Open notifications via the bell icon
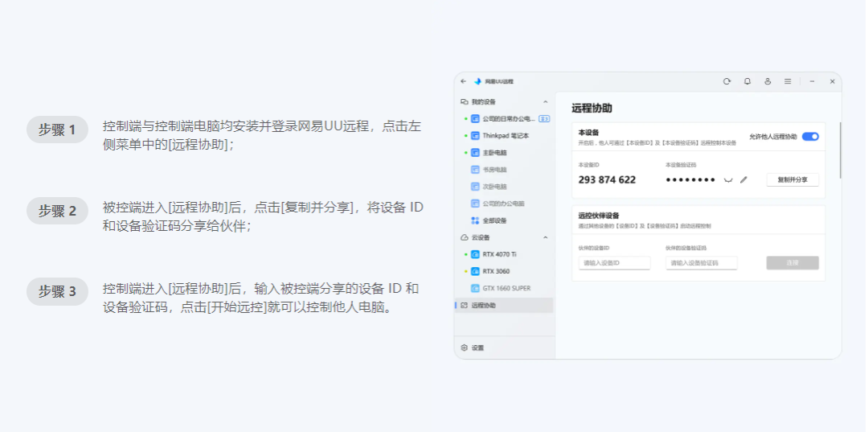 [747, 81]
